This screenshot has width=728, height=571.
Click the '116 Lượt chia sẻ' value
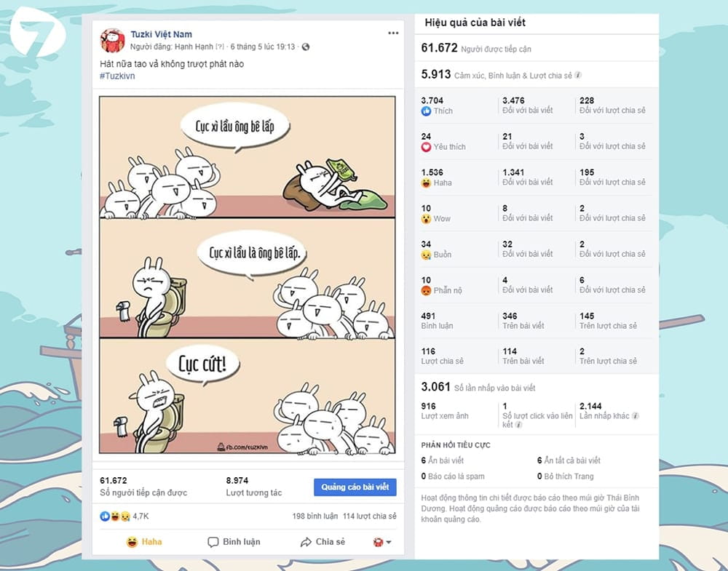click(442, 356)
